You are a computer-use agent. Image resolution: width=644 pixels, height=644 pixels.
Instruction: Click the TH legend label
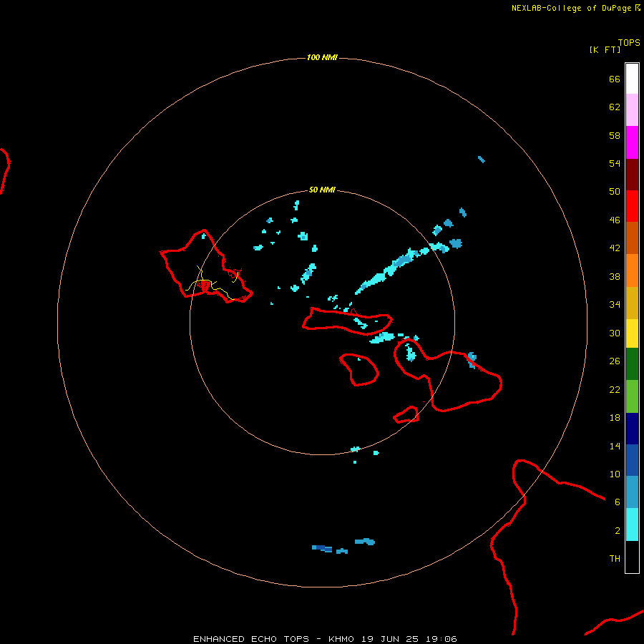pos(615,558)
